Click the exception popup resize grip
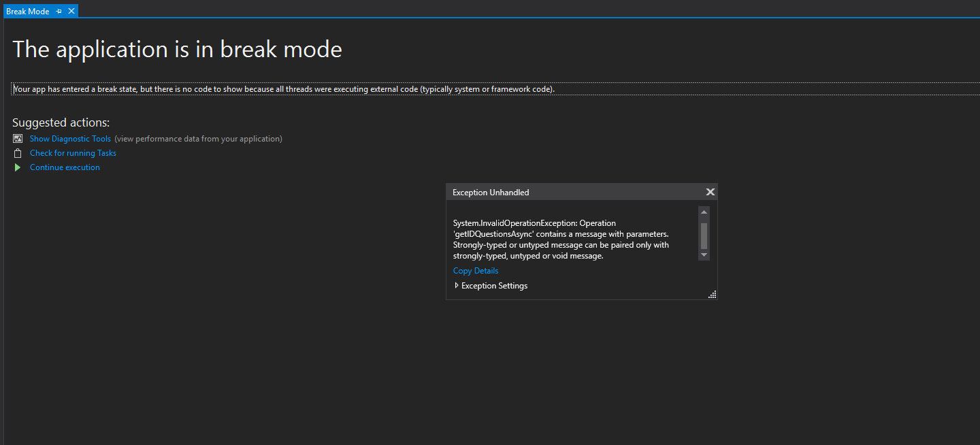Image resolution: width=980 pixels, height=445 pixels. pyautogui.click(x=712, y=294)
